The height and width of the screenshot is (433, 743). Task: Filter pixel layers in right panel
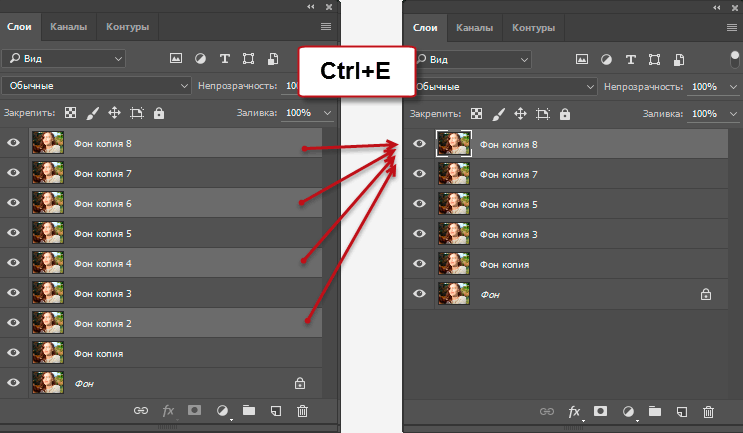coord(582,59)
